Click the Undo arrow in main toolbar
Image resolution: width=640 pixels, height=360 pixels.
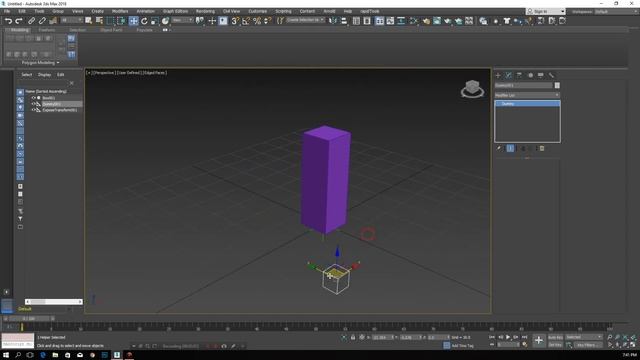(x=8, y=21)
